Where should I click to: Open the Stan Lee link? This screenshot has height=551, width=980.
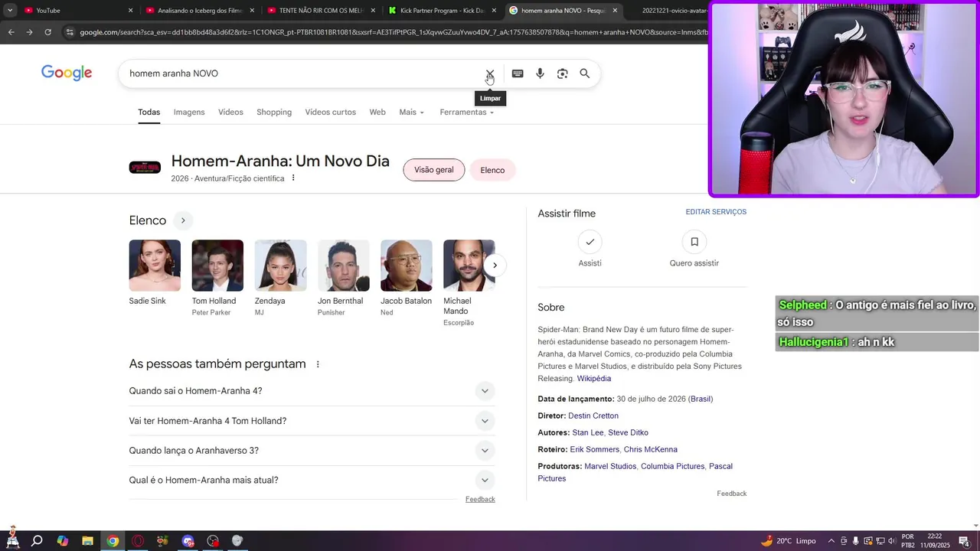pos(587,432)
